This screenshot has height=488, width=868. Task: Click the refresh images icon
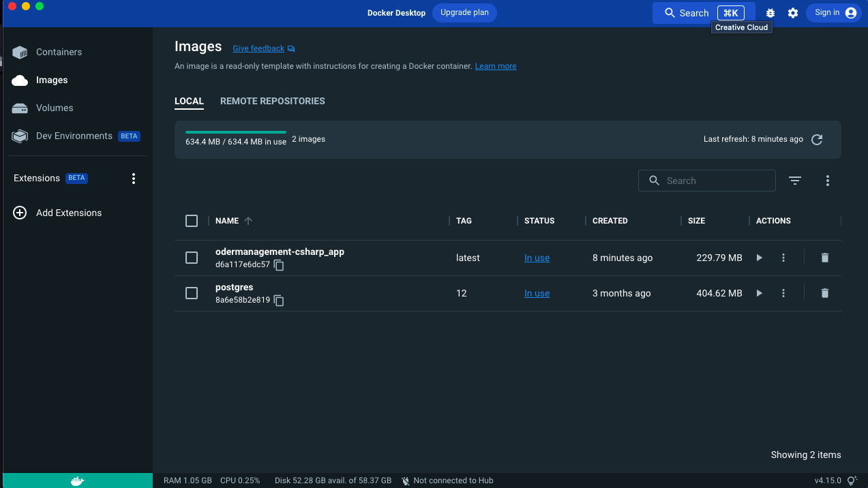817,140
